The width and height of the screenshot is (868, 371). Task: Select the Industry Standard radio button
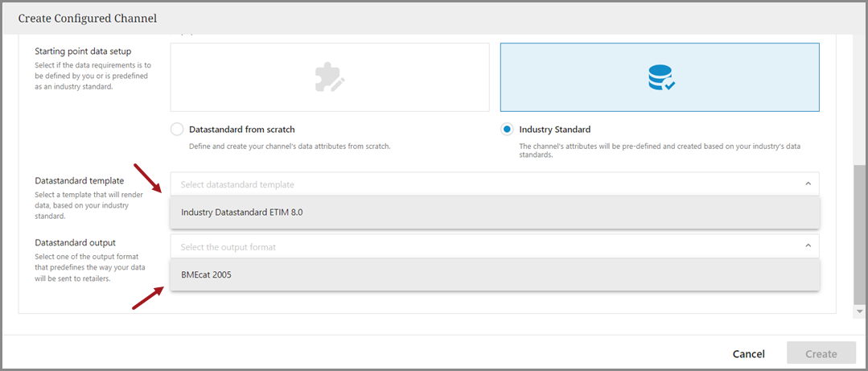point(507,130)
